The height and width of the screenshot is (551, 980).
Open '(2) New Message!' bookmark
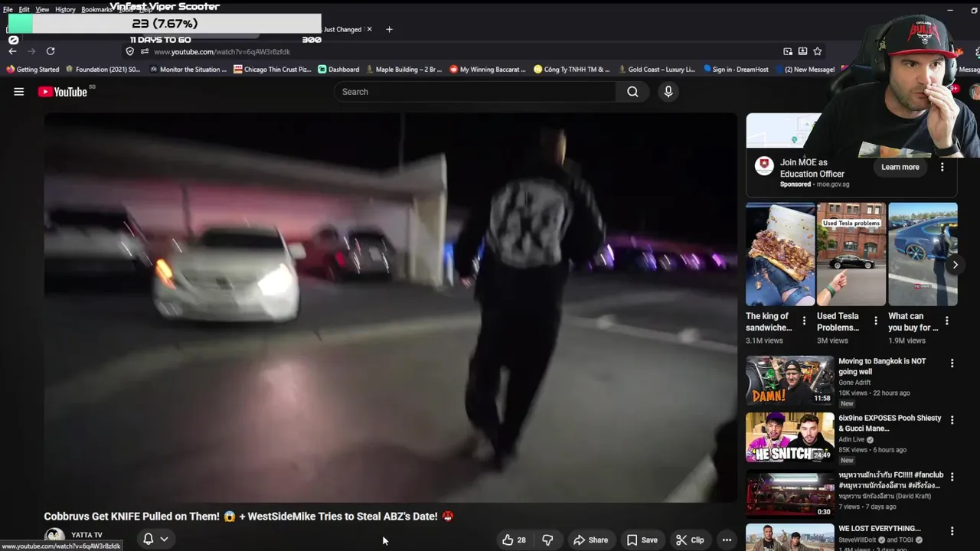point(805,69)
